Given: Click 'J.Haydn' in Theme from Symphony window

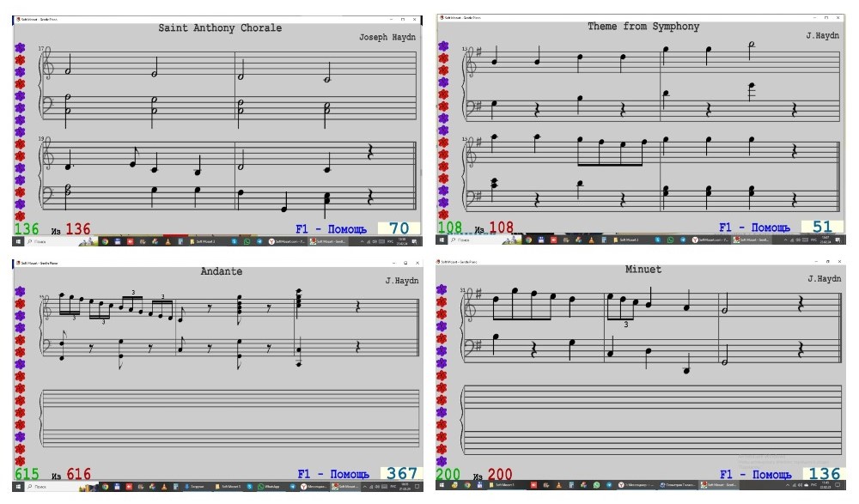Looking at the screenshot, I should (x=823, y=35).
